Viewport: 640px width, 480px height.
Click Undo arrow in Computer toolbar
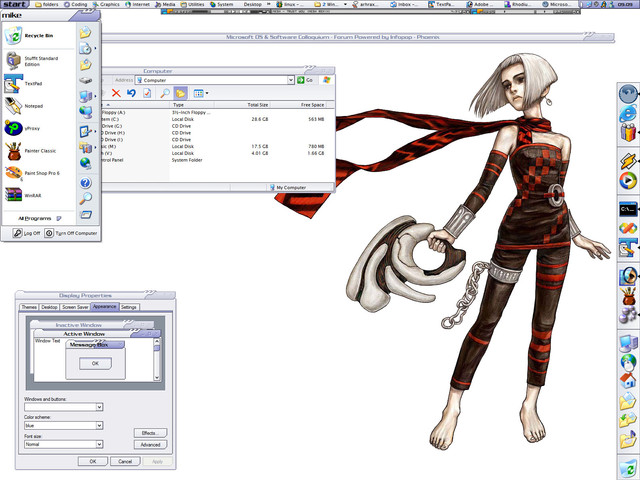click(x=131, y=93)
